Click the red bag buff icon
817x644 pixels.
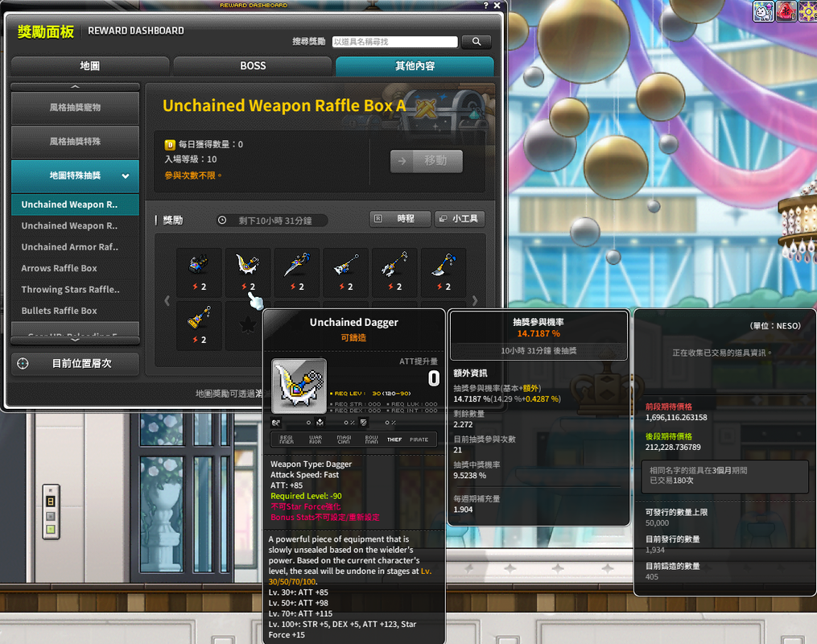tap(786, 11)
